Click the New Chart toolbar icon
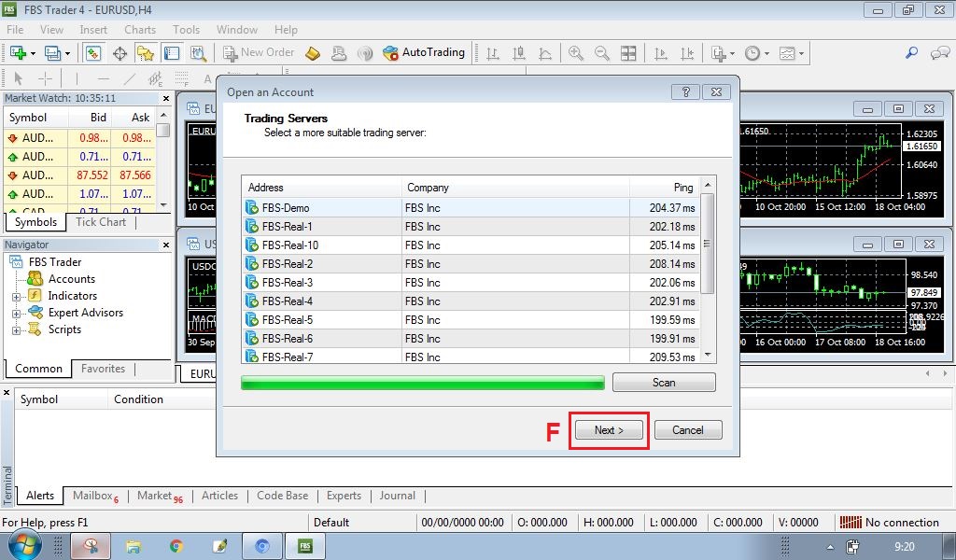This screenshot has height=560, width=956. 18,53
